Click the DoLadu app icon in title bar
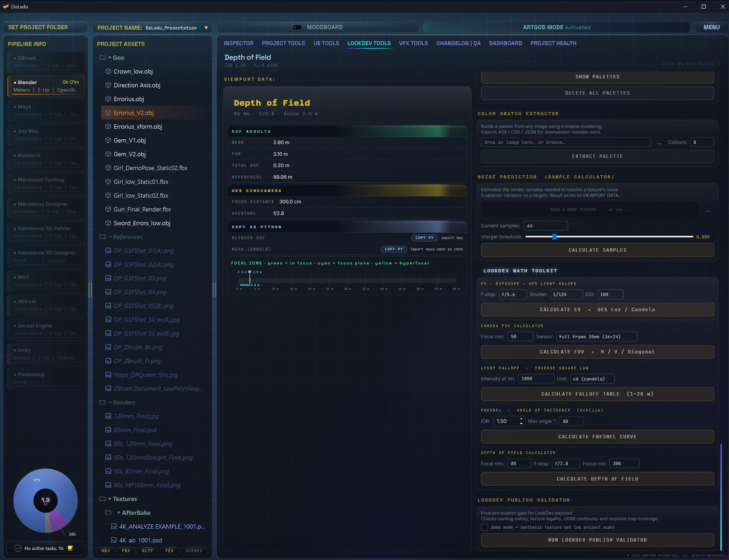This screenshot has height=560, width=729. pos(6,6)
